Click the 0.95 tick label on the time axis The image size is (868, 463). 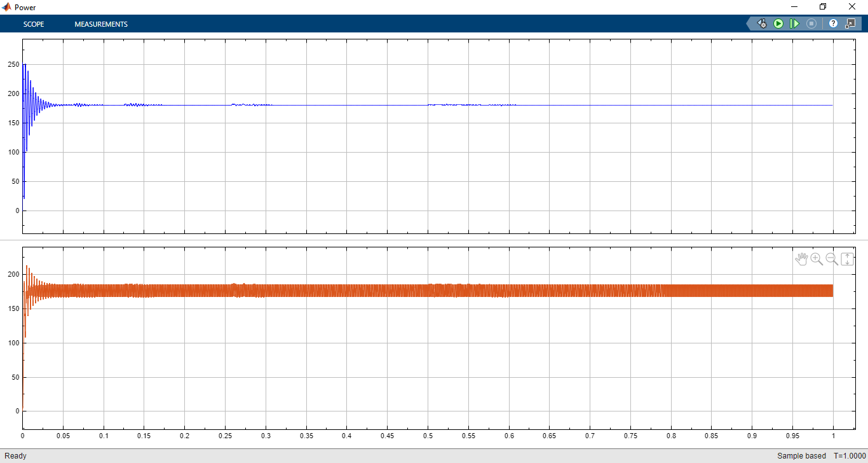coord(792,436)
